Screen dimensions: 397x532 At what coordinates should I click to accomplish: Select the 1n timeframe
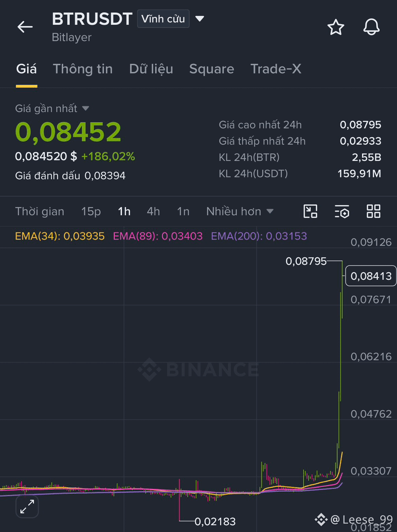click(x=183, y=211)
